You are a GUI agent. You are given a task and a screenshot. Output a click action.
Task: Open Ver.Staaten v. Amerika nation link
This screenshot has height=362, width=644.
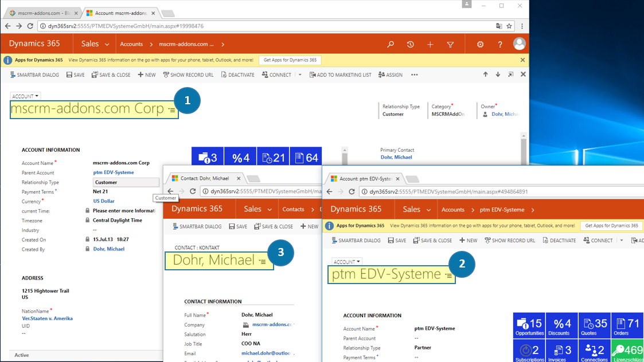click(x=47, y=318)
